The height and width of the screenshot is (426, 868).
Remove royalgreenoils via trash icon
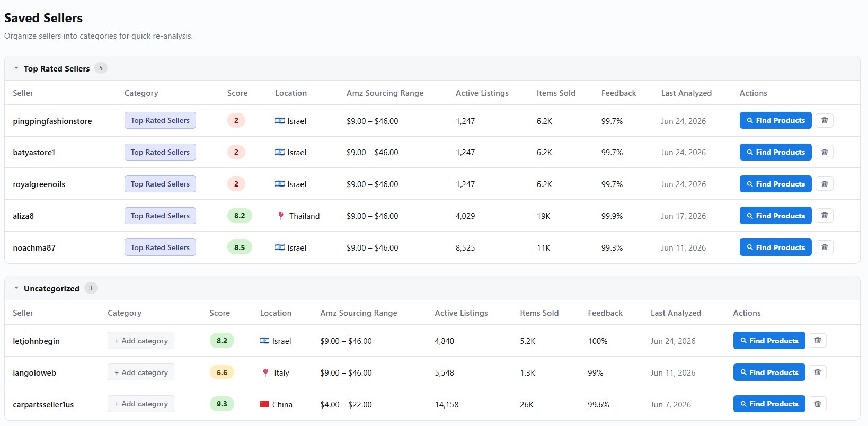[824, 184]
